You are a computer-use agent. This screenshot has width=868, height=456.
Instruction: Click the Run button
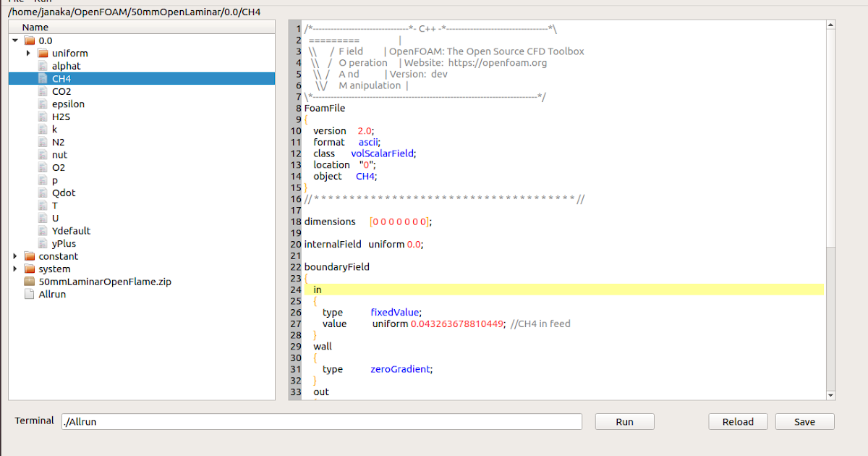point(624,421)
